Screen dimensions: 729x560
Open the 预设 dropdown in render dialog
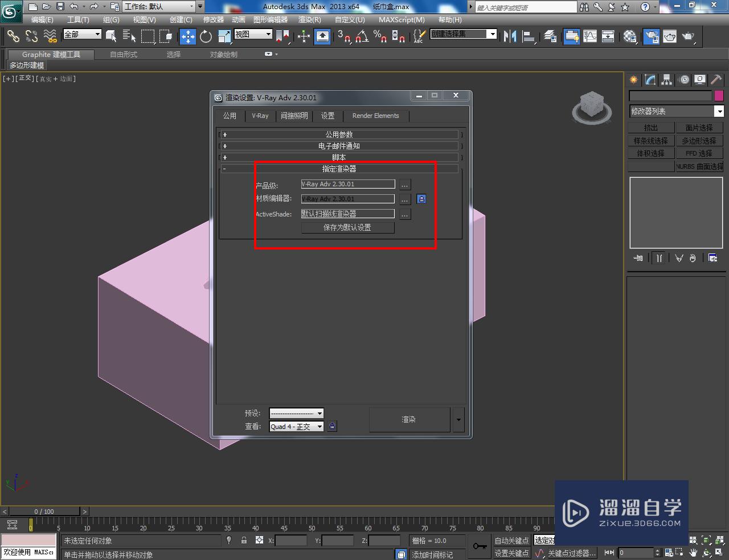click(x=296, y=414)
